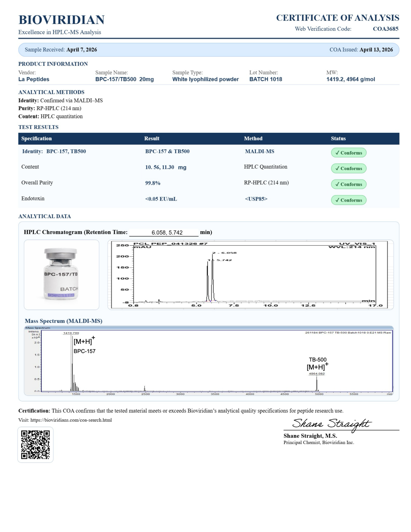Select the vendor name La Peptides
This screenshot has width=411, height=532.
point(34,79)
